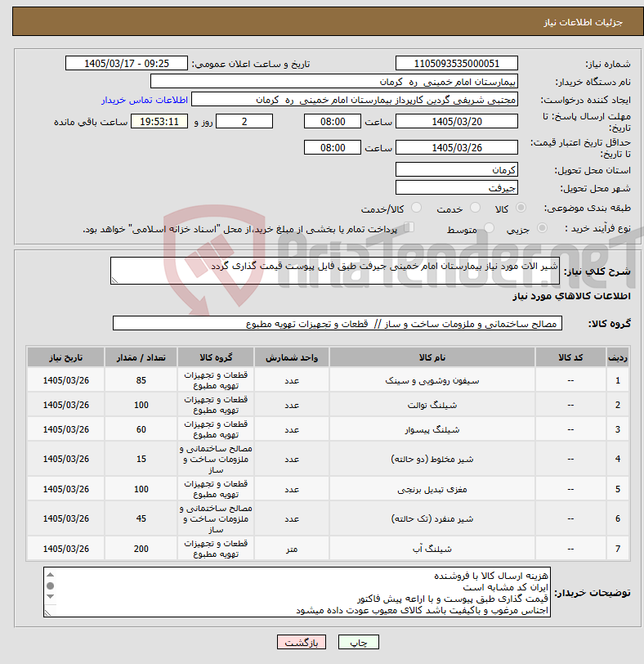Click column header تاریخ نیاز
644x664 pixels.
(65, 358)
